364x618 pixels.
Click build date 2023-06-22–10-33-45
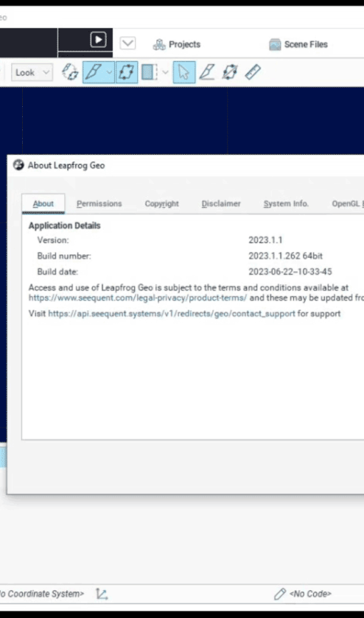(x=290, y=272)
